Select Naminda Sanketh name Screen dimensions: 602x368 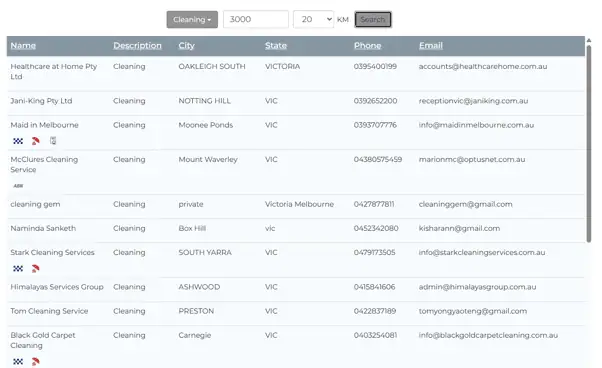[x=43, y=228]
